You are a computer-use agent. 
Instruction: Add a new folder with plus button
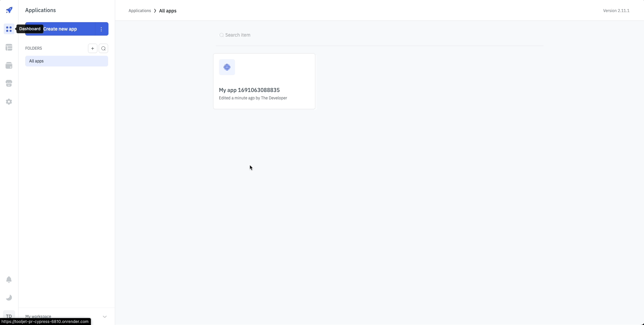[93, 48]
